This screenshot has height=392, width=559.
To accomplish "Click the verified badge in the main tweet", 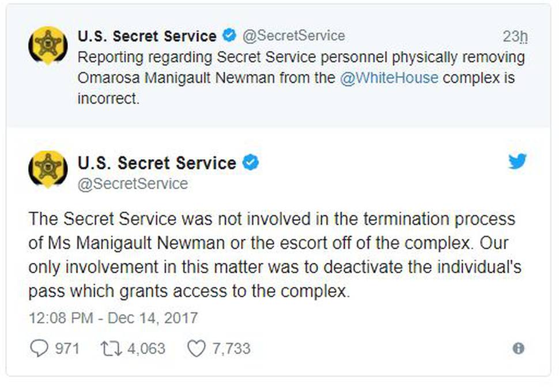I will coord(251,163).
